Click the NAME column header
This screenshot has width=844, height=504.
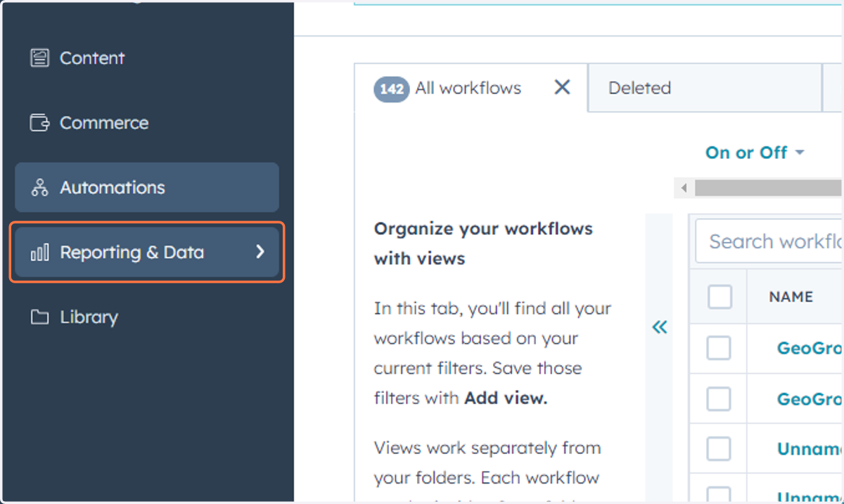(x=791, y=297)
